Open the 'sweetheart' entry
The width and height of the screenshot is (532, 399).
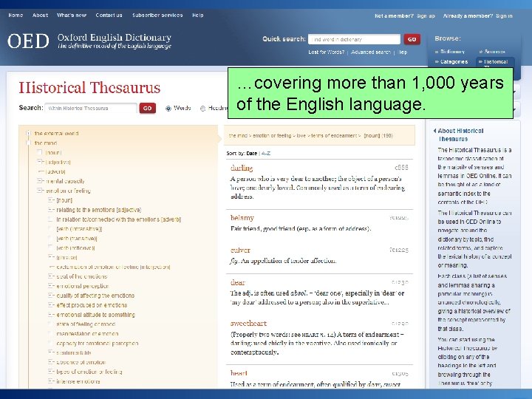(x=249, y=323)
